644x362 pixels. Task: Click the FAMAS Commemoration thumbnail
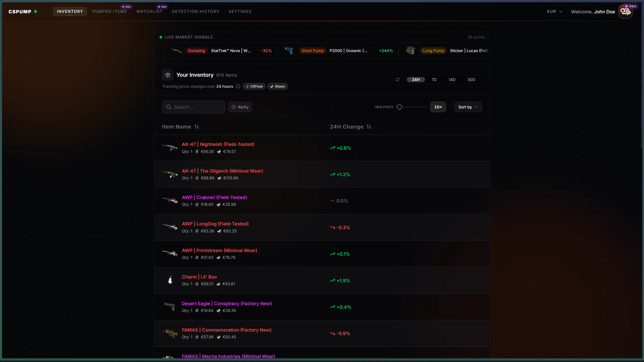[170, 333]
